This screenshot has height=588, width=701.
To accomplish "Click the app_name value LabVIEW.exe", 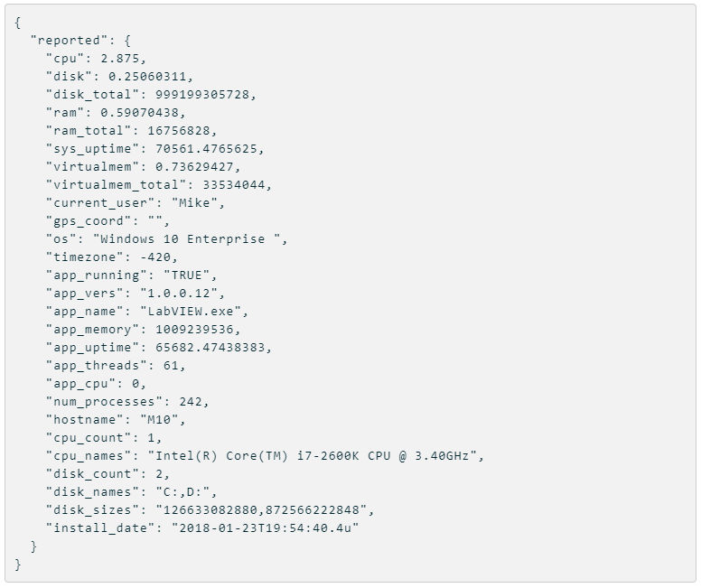I will 191,312.
